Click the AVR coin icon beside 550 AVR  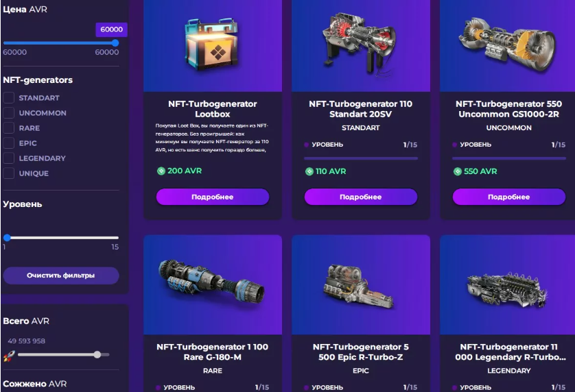coord(457,171)
